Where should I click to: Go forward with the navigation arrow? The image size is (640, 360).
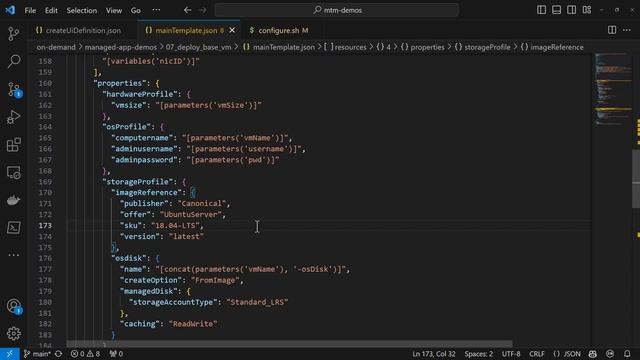point(203,10)
